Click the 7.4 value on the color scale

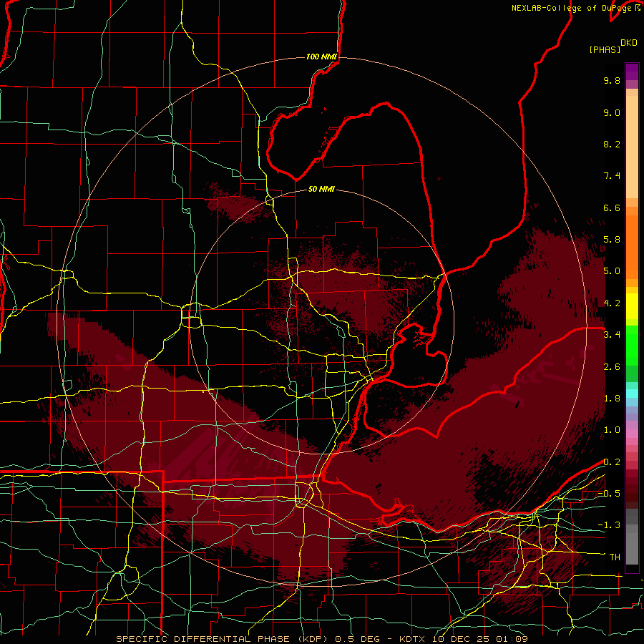pyautogui.click(x=612, y=176)
